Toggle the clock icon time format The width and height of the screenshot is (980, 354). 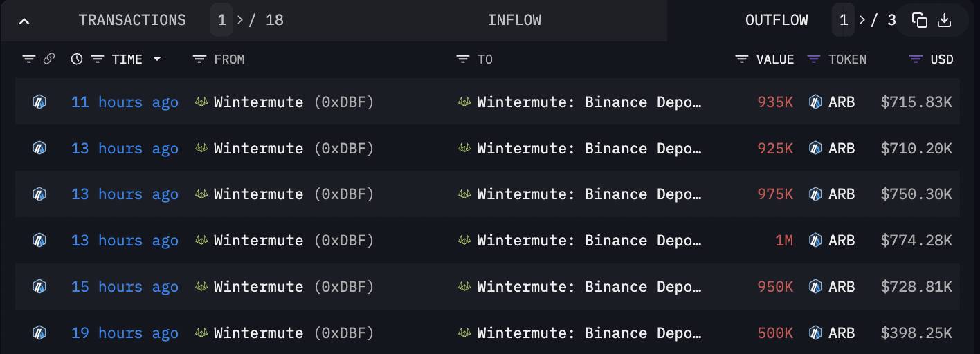tap(77, 59)
